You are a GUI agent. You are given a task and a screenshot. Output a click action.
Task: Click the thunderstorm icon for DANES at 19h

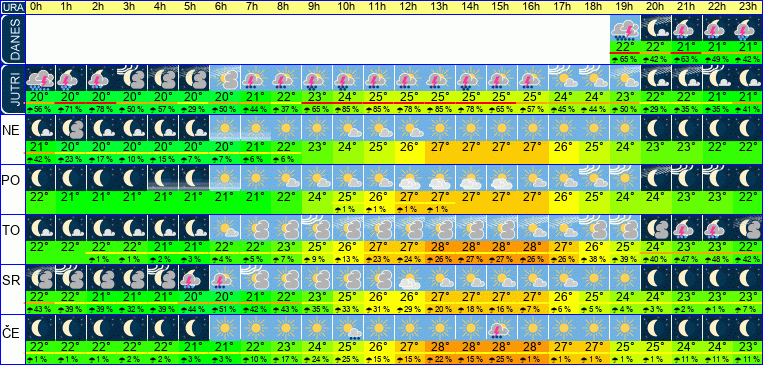pos(624,28)
